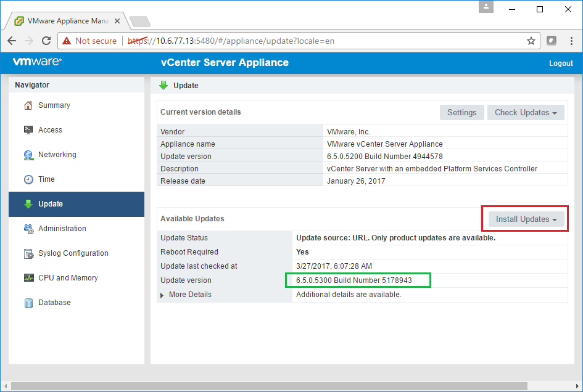Click the Database cylinder icon
The height and width of the screenshot is (392, 583).
point(28,303)
